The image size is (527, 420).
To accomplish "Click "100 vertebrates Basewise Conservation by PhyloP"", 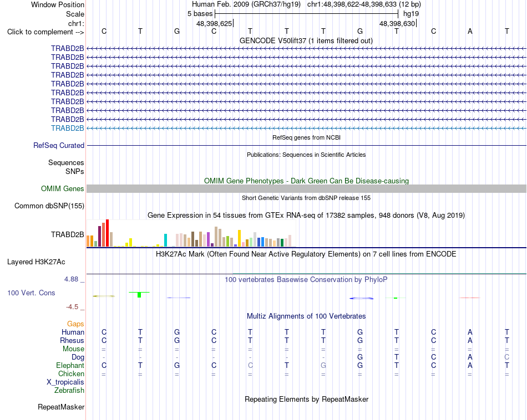I will (x=306, y=279).
